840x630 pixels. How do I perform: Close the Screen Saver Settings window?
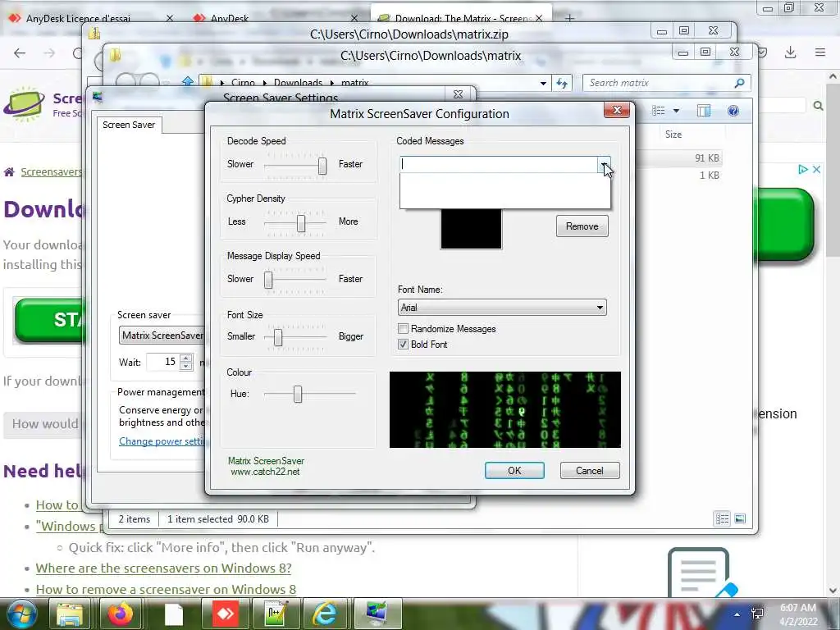pyautogui.click(x=458, y=94)
